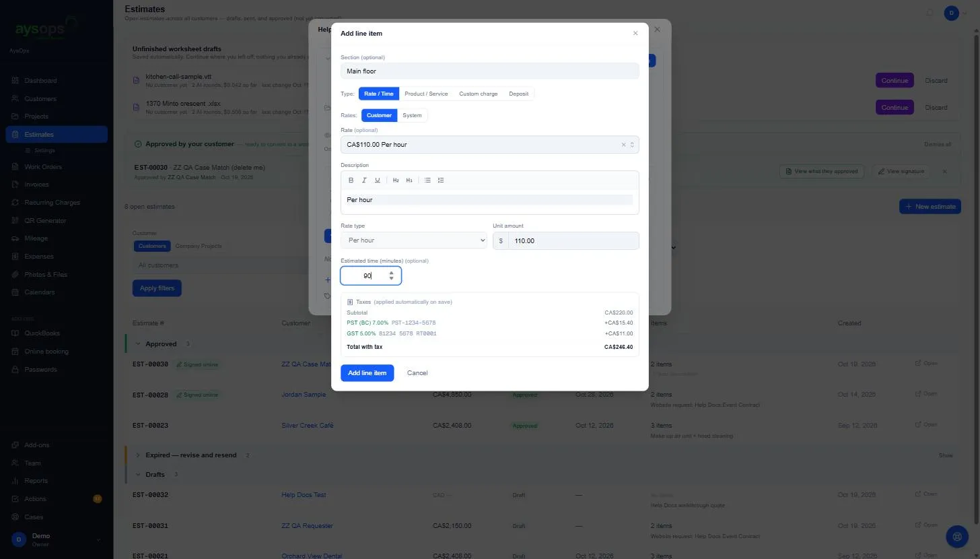Open Team in the sidebar
The width and height of the screenshot is (980, 559).
57,463
